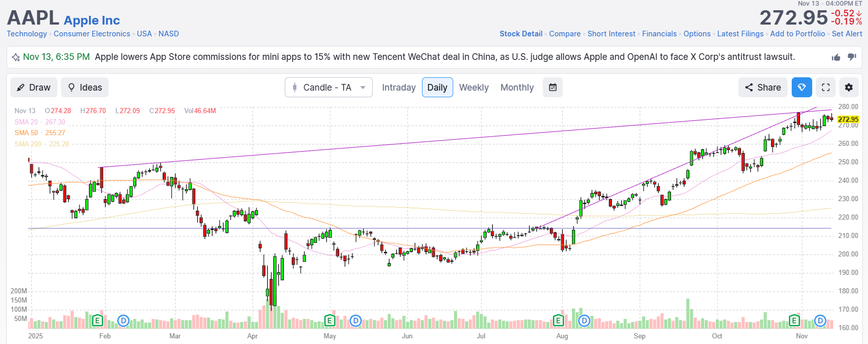Viewport: 868px width, 344px height.
Task: Click the May dividend D marker
Action: click(355, 321)
